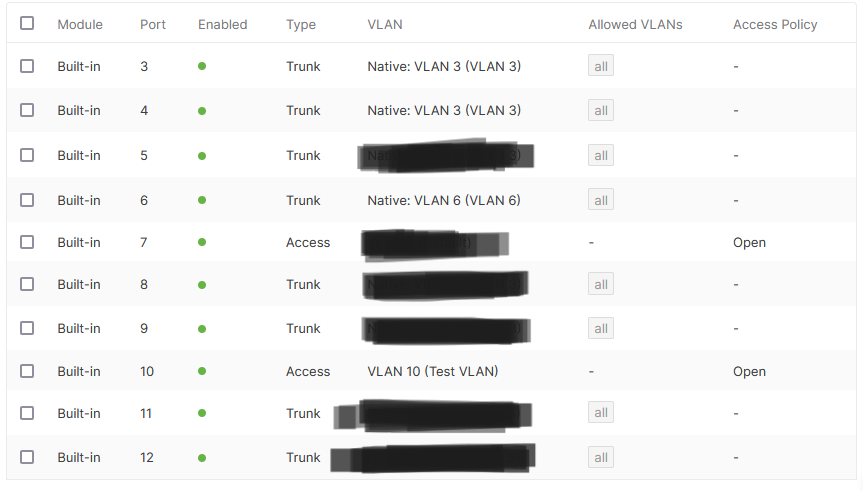Tick the checkbox on port 10 row
863x491 pixels.
27,371
